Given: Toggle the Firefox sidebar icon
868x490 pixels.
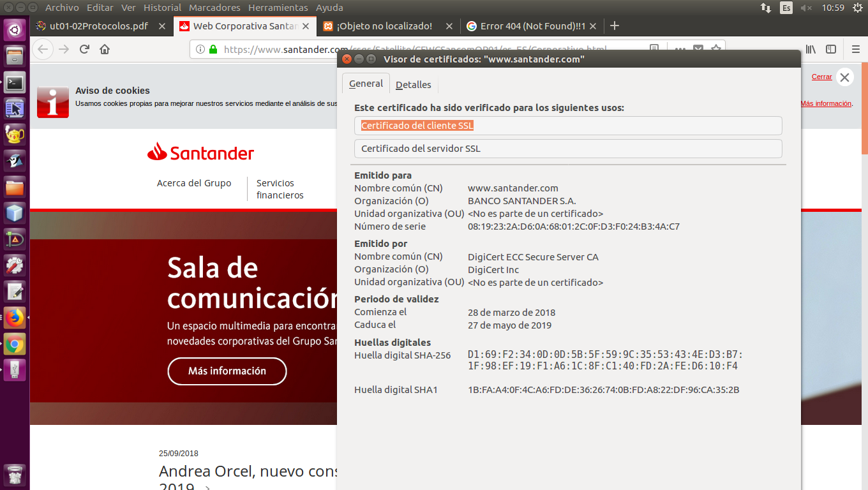Looking at the screenshot, I should tap(831, 49).
